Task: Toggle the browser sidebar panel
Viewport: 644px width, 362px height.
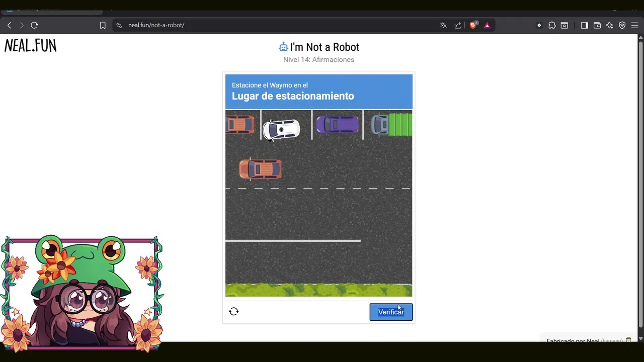Action: click(x=584, y=25)
